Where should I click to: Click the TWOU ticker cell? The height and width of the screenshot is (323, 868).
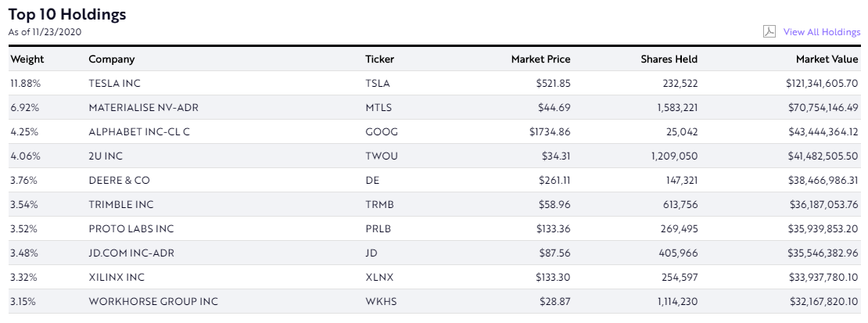coord(382,156)
